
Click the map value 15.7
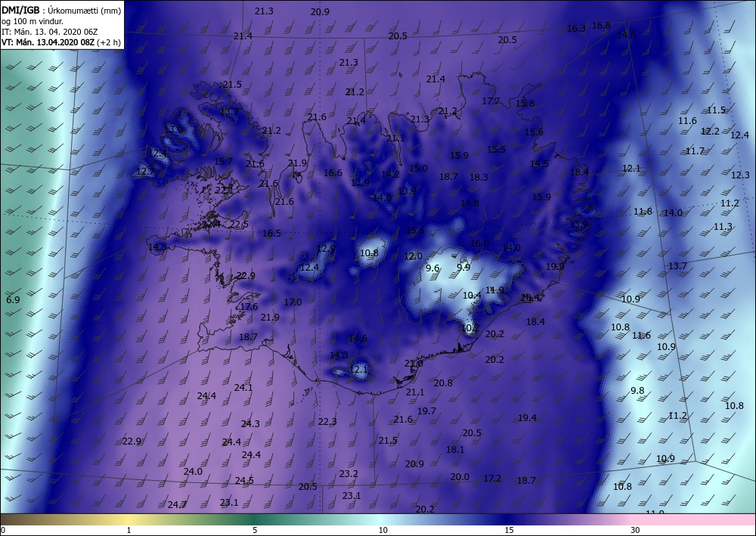(223, 162)
